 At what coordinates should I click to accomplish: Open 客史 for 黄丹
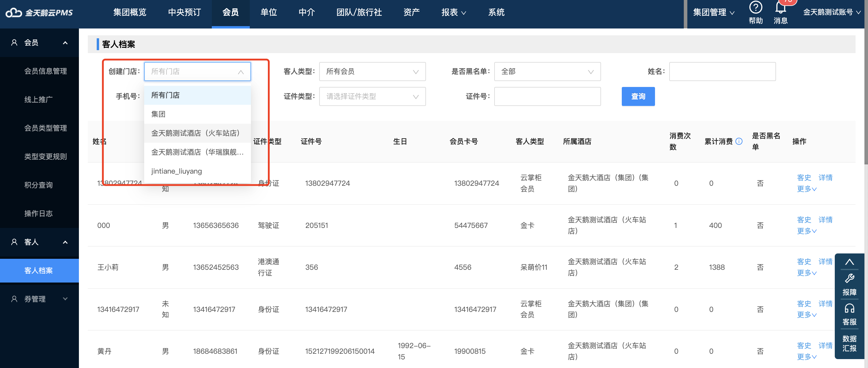point(804,345)
